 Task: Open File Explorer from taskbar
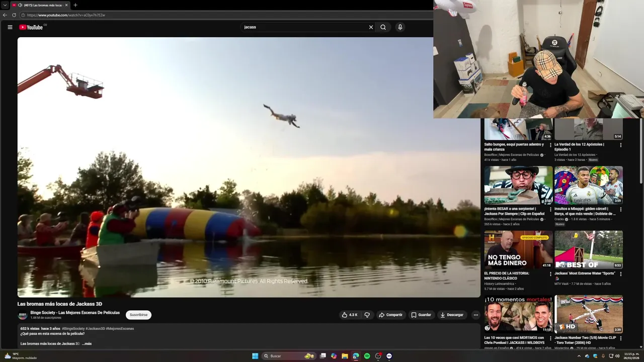click(345, 356)
